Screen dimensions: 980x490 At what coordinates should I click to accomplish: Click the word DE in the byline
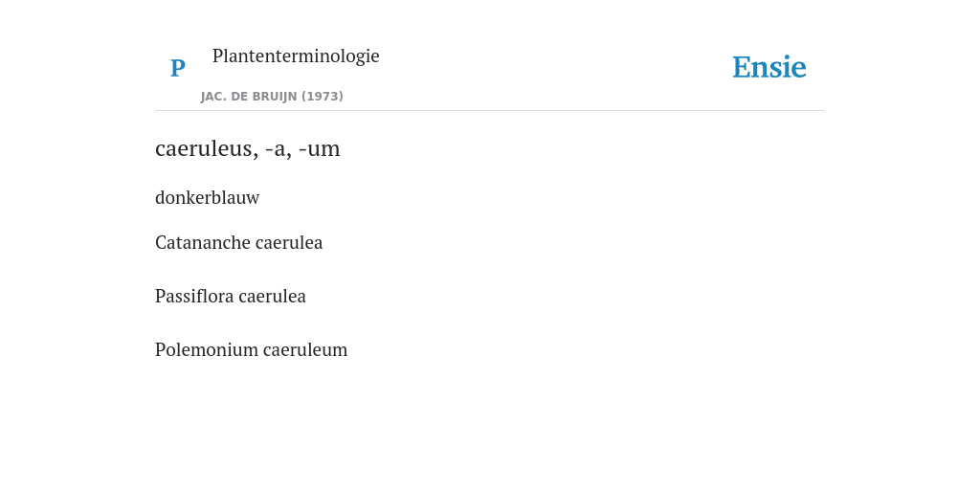tap(240, 97)
